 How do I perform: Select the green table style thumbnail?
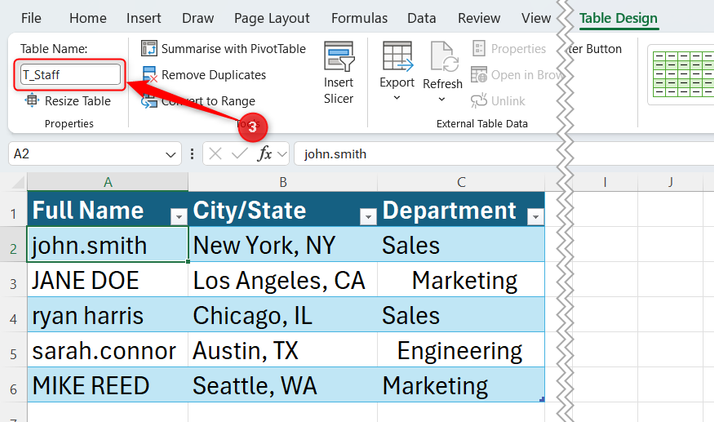683,74
